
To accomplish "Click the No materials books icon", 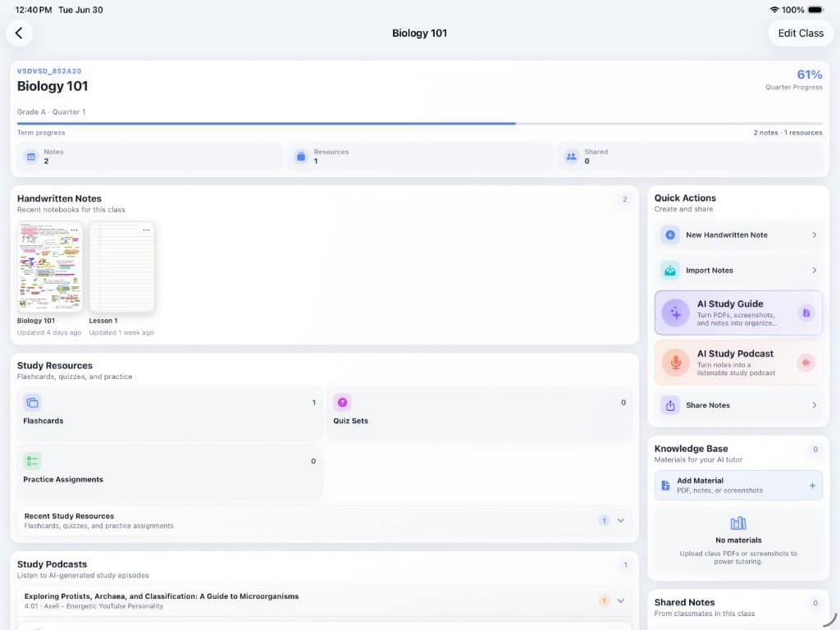I will 738,523.
